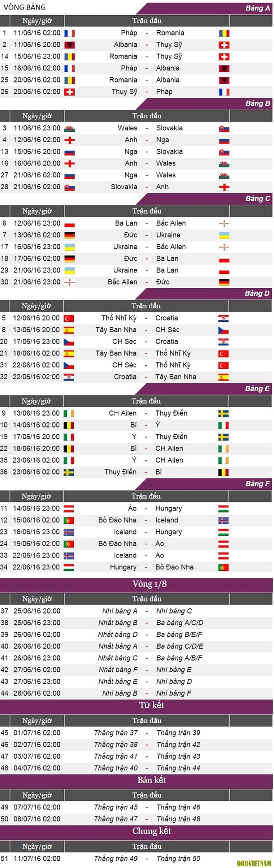Click the Bán kết section header
The height and width of the screenshot is (868, 274).
click(152, 780)
